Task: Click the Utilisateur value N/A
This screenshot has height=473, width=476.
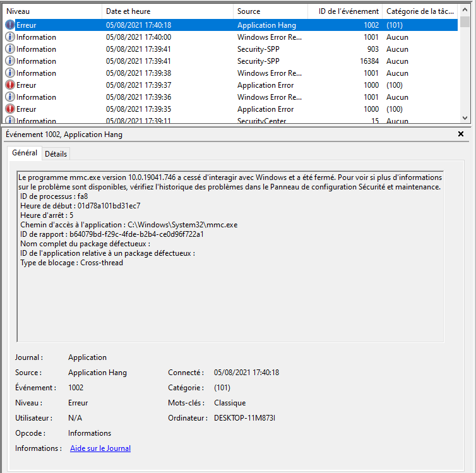Action: point(75,418)
